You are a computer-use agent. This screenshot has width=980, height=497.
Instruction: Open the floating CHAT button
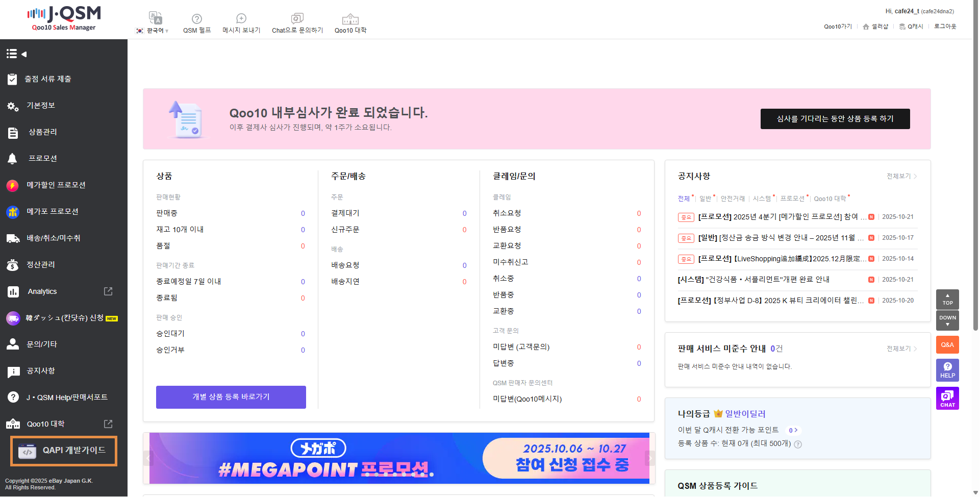(x=947, y=399)
